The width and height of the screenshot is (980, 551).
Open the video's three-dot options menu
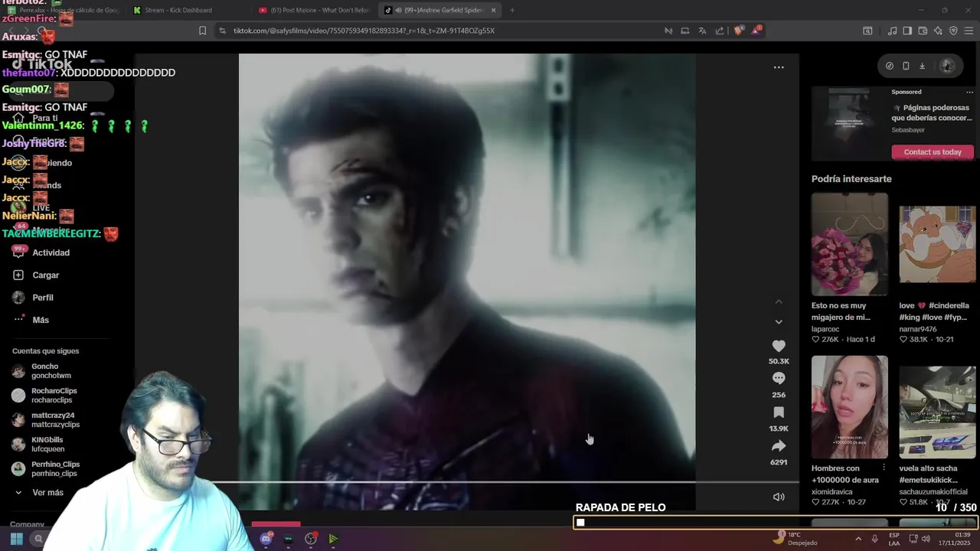tap(779, 67)
